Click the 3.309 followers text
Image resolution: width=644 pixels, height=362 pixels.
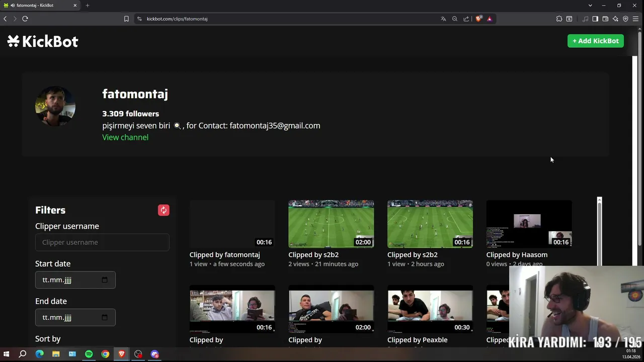(130, 114)
